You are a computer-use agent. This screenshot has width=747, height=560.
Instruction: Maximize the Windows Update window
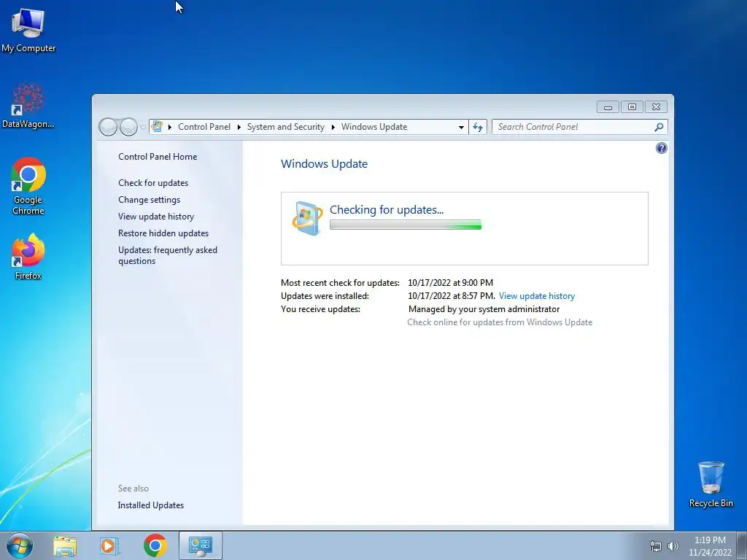tap(632, 107)
